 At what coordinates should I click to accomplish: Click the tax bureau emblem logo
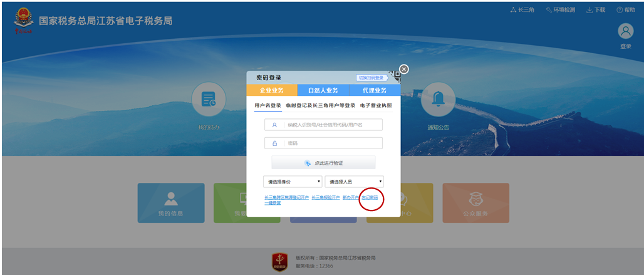click(24, 21)
